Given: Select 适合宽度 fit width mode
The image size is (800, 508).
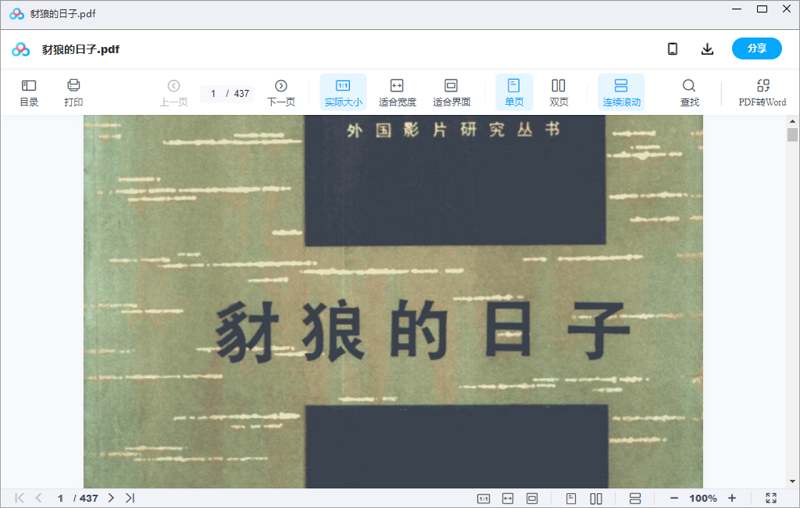Looking at the screenshot, I should [x=397, y=92].
